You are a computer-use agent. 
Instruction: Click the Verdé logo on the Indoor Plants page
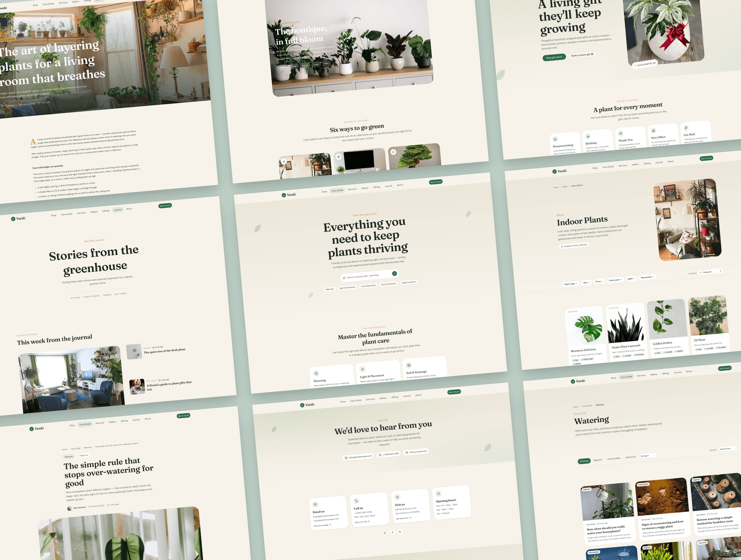click(x=559, y=171)
